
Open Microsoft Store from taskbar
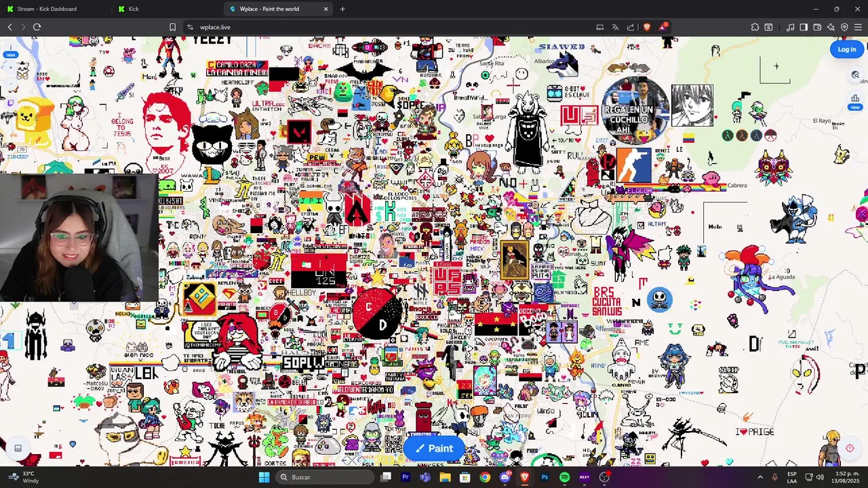pos(465,477)
